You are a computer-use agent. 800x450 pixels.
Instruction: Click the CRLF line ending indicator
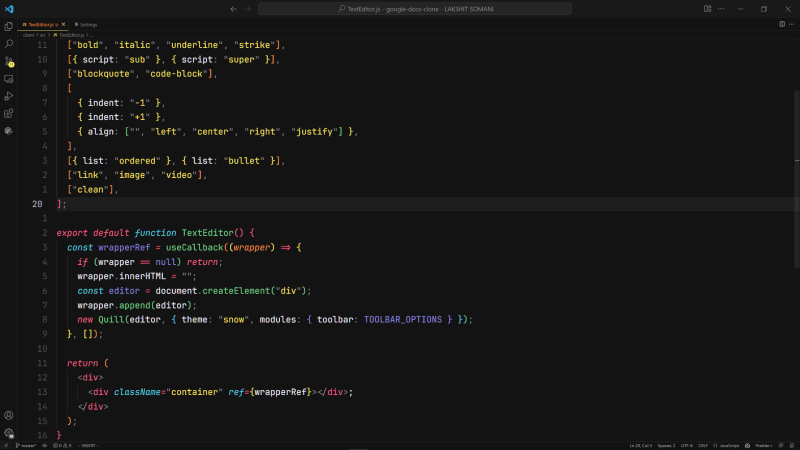point(703,445)
